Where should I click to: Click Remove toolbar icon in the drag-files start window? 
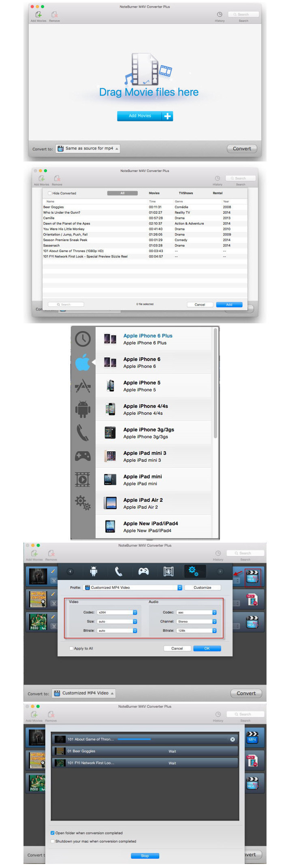pos(54,15)
